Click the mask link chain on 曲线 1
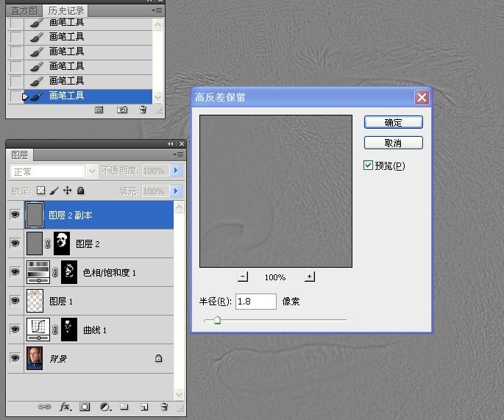The width and height of the screenshot is (504, 420). [x=55, y=330]
